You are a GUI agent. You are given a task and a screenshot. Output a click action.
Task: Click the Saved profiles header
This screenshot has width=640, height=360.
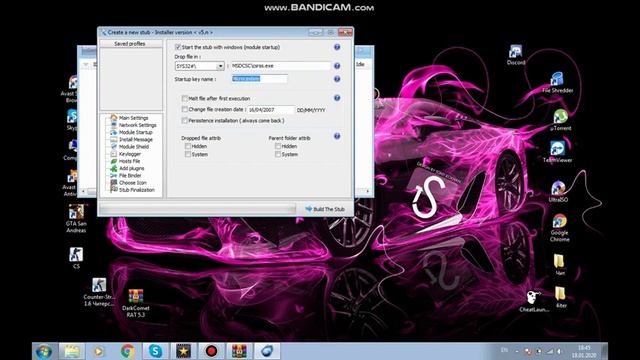click(x=130, y=44)
